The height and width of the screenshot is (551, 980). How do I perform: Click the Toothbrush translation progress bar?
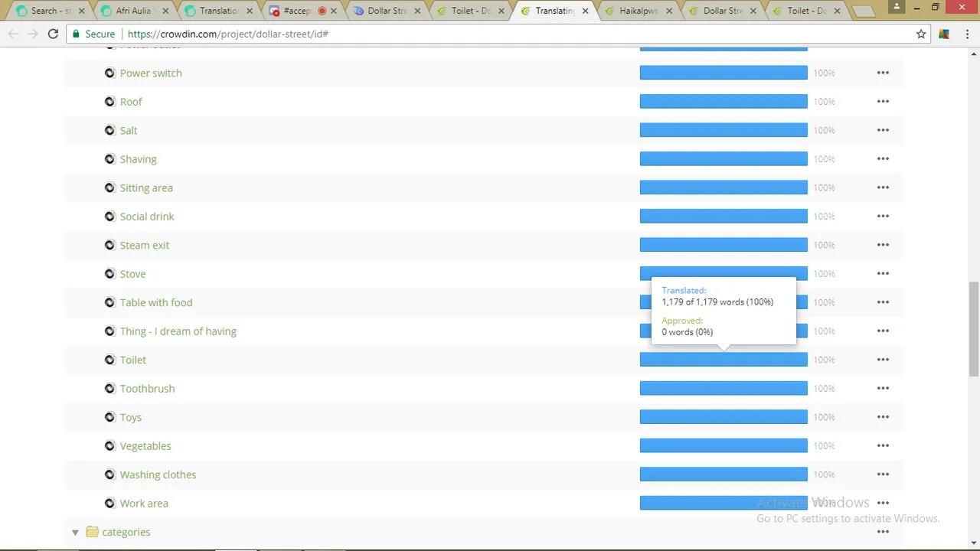(724, 389)
